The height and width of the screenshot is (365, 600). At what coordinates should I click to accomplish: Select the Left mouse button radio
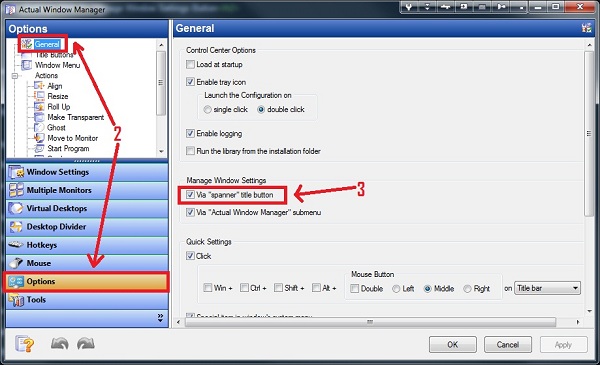[x=396, y=289]
